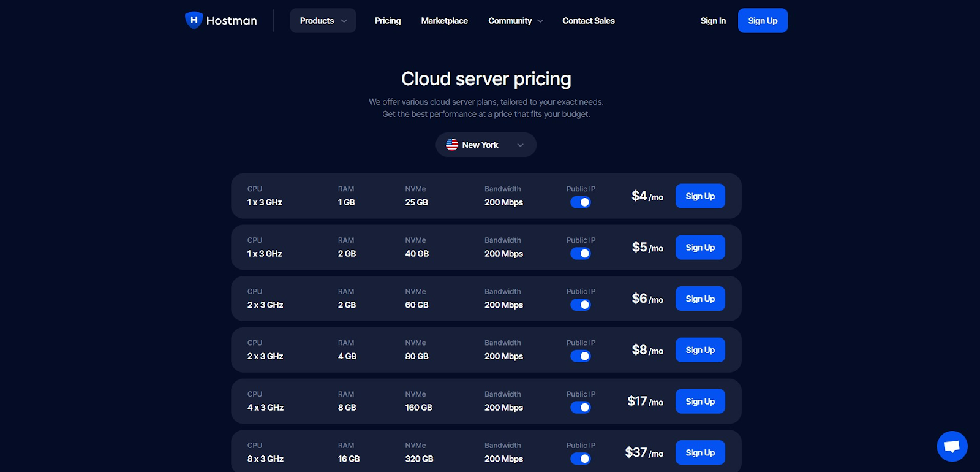
Task: Go to Marketplace in the nav bar
Action: (445, 21)
